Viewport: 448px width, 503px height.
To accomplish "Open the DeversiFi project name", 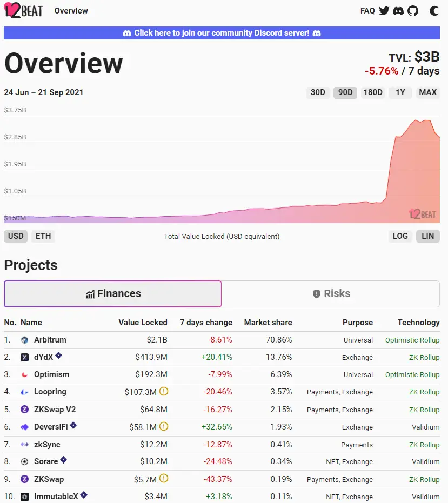I will coord(51,427).
